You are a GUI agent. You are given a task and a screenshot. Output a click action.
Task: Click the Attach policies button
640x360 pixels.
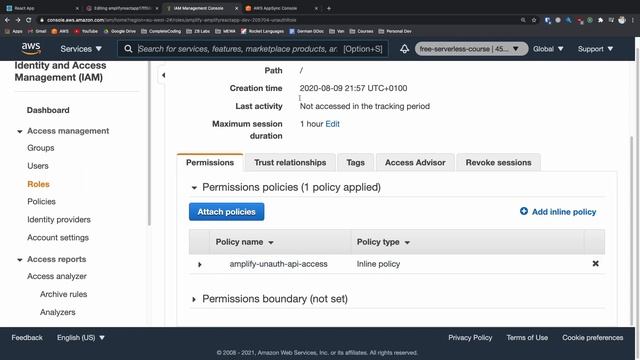[227, 212]
